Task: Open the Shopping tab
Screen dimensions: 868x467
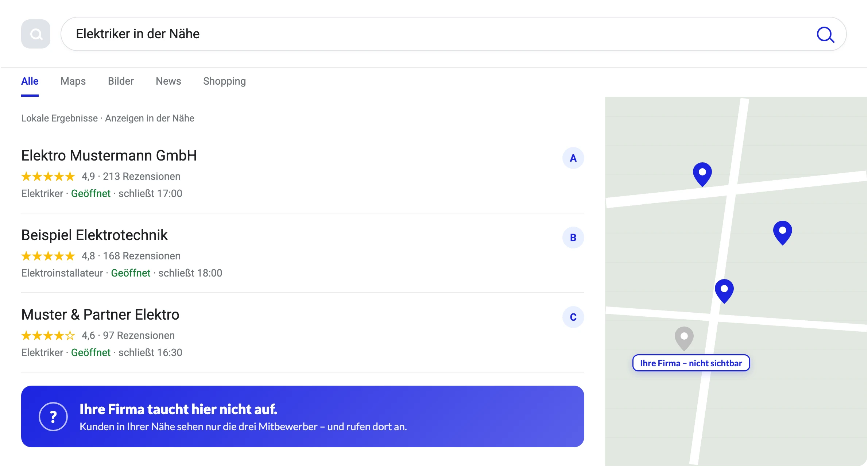Action: tap(224, 81)
